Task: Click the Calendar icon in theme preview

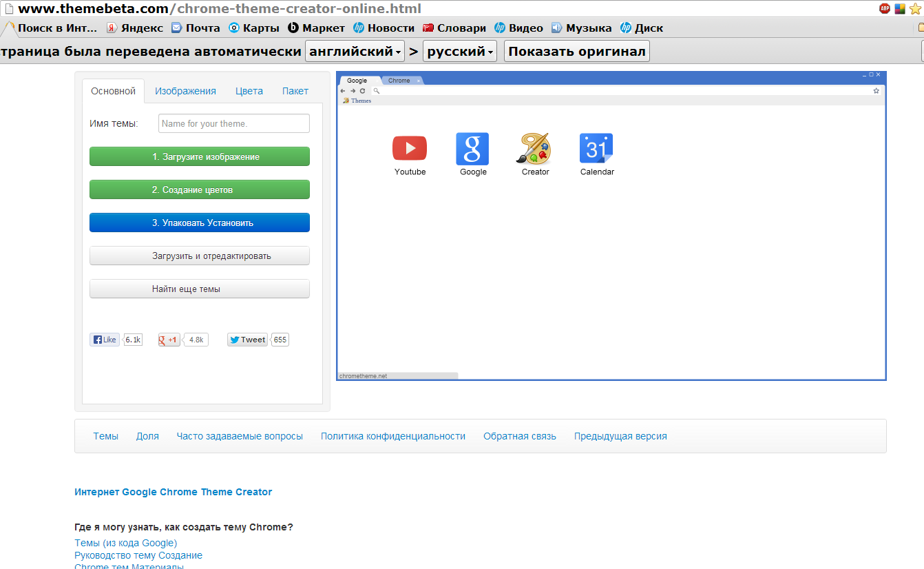Action: [596, 149]
